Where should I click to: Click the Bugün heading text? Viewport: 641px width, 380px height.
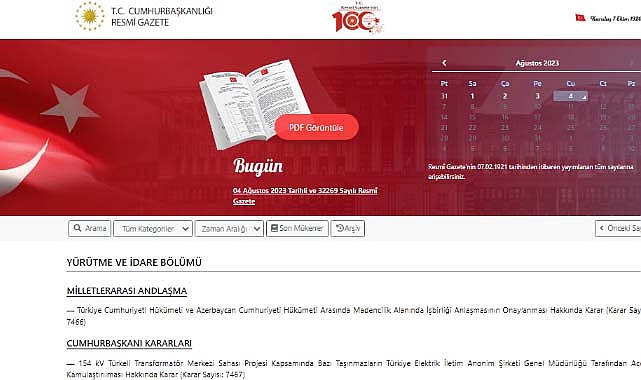click(x=258, y=166)
